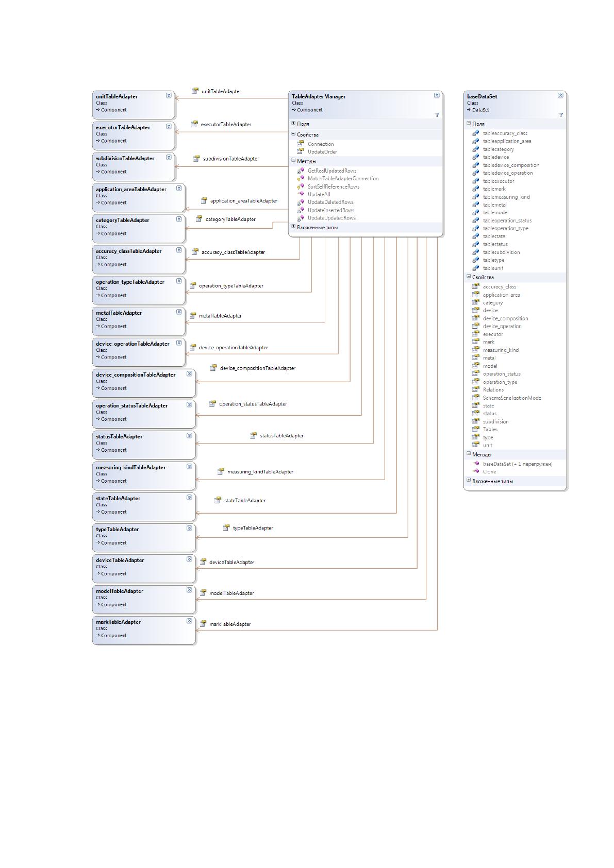This screenshot has width=614, height=868.
Task: Expand the markTableAdapter class details
Action: tap(189, 621)
